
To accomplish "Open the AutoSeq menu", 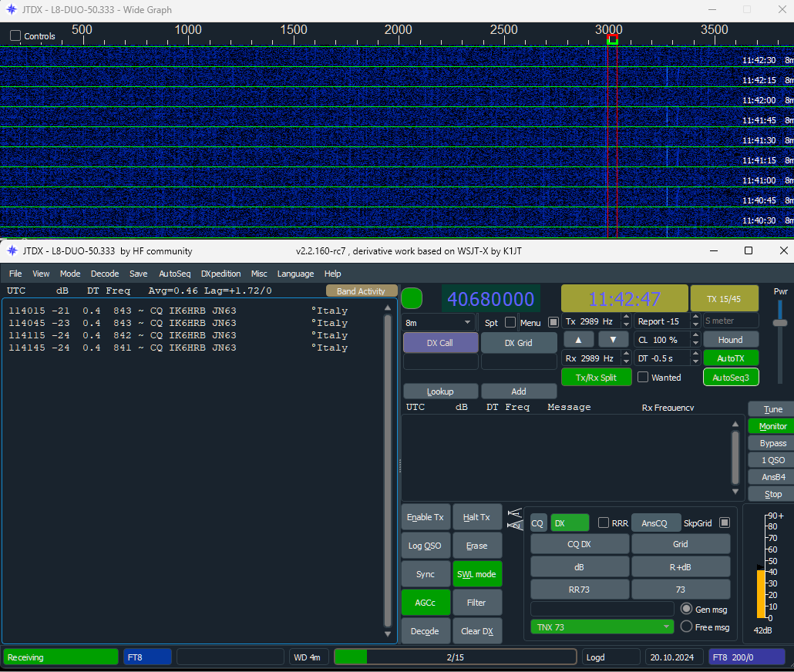I will pos(175,274).
